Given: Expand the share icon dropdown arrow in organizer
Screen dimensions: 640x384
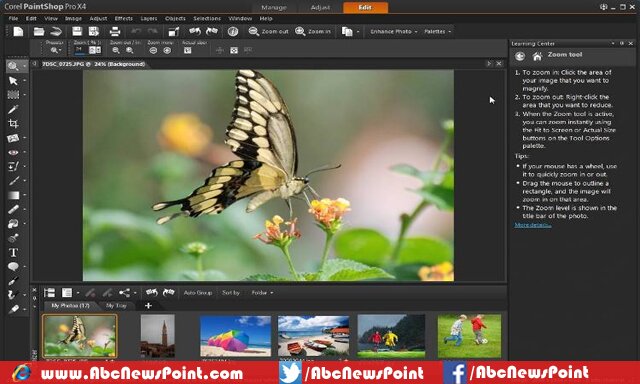Looking at the screenshot, I should point(135,293).
